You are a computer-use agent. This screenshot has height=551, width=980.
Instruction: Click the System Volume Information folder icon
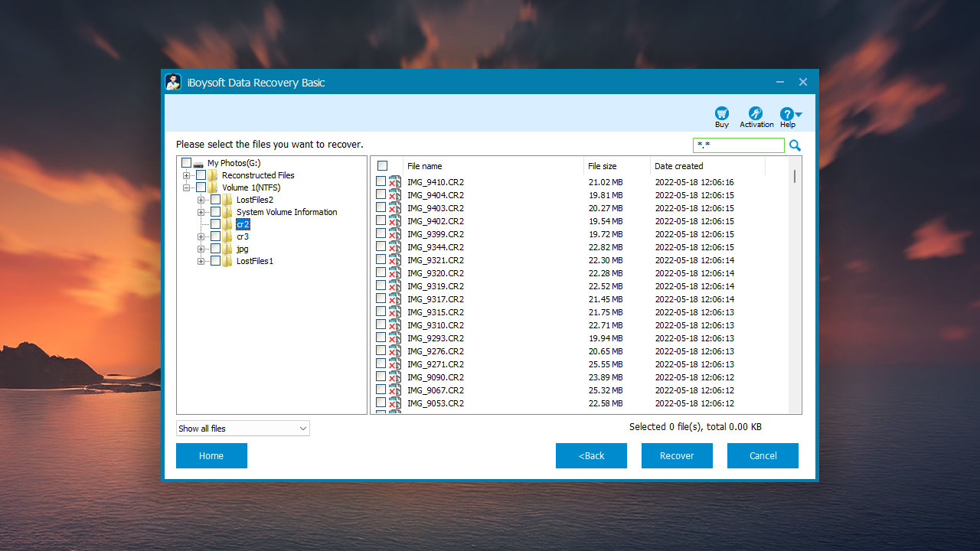click(x=227, y=212)
